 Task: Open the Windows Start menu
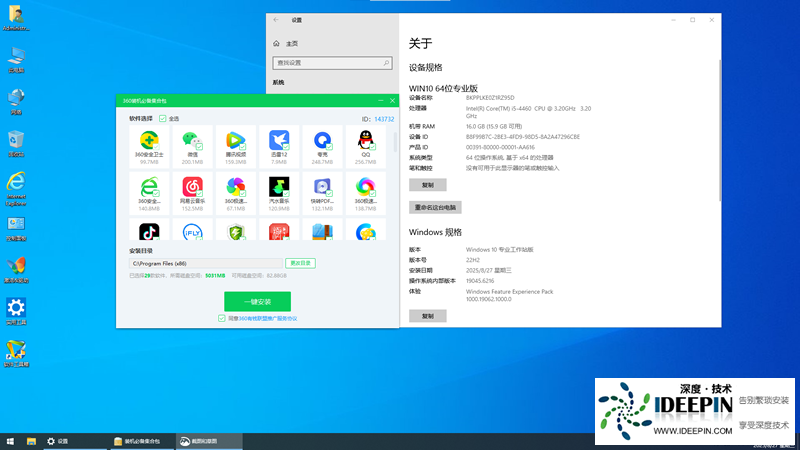tap(10, 441)
